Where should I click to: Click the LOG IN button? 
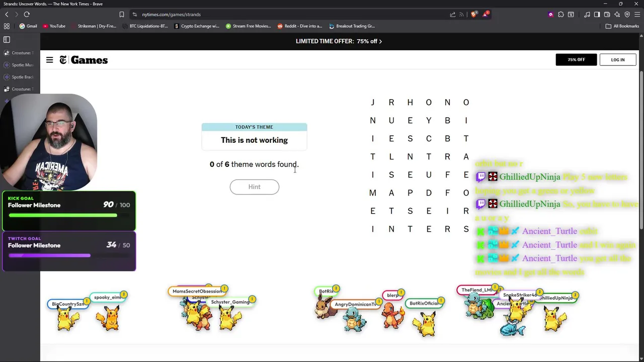coord(618,60)
